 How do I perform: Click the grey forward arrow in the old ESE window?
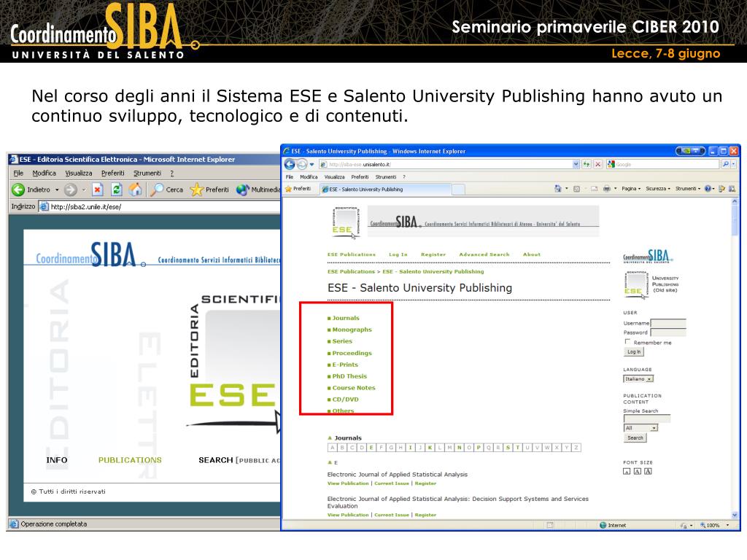coord(71,190)
